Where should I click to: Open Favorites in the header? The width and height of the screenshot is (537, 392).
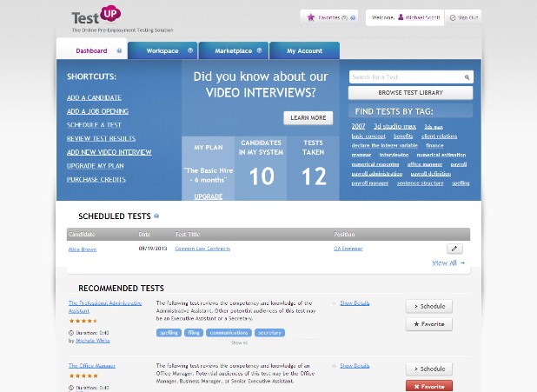pyautogui.click(x=329, y=17)
